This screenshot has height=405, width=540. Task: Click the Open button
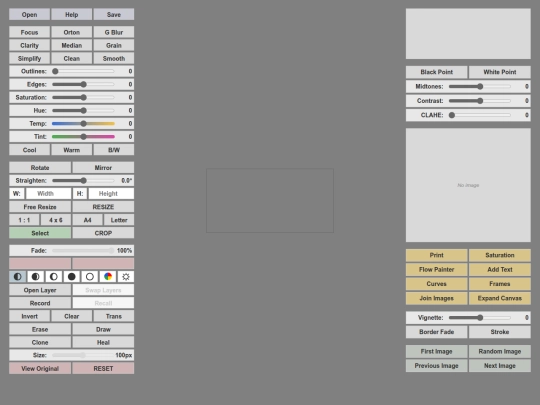(x=29, y=14)
